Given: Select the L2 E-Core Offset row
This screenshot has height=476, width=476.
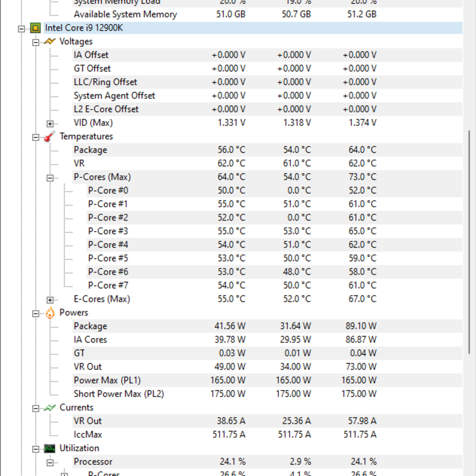Looking at the screenshot, I should (267, 109).
